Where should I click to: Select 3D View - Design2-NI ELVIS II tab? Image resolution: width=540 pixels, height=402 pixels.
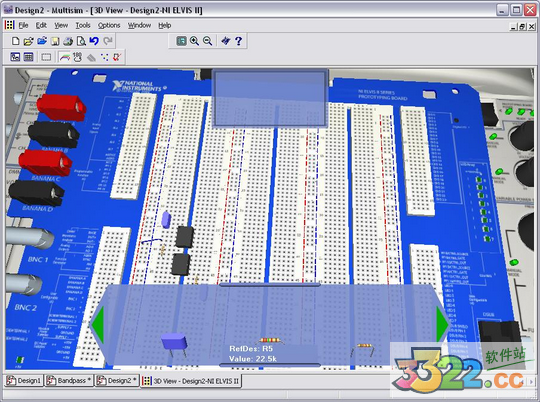point(191,381)
